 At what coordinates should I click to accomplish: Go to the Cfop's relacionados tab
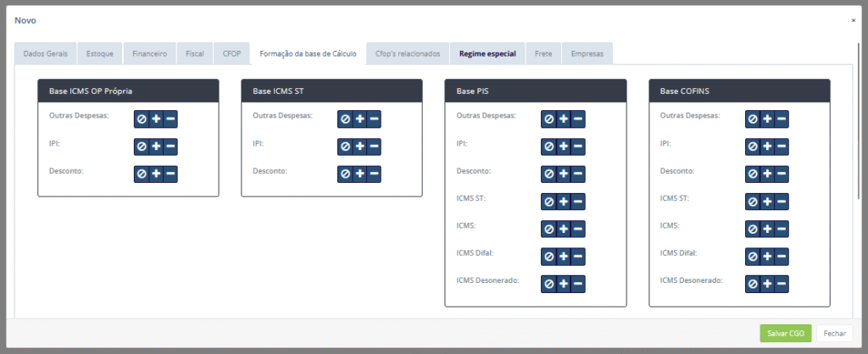pyautogui.click(x=408, y=53)
